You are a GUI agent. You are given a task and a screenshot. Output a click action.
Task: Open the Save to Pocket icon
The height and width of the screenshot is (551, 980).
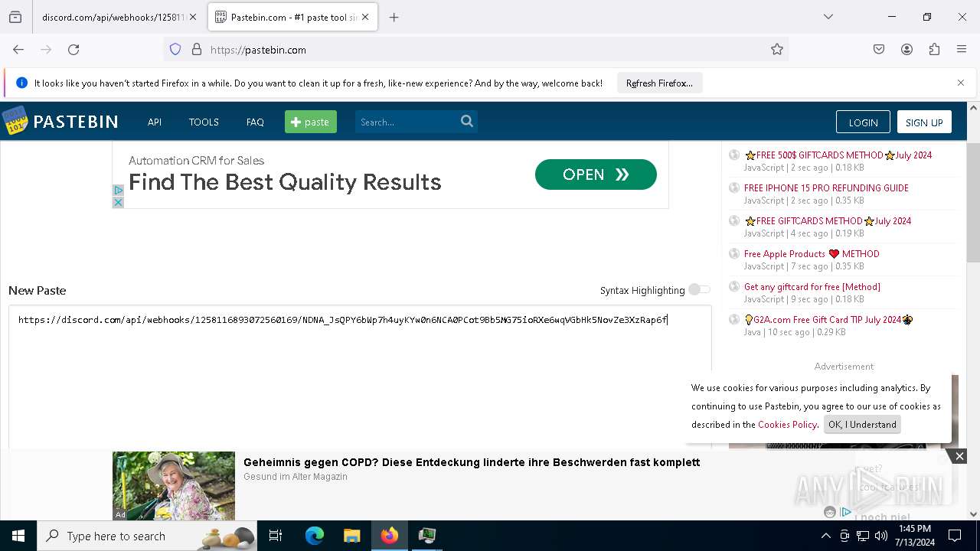879,50
